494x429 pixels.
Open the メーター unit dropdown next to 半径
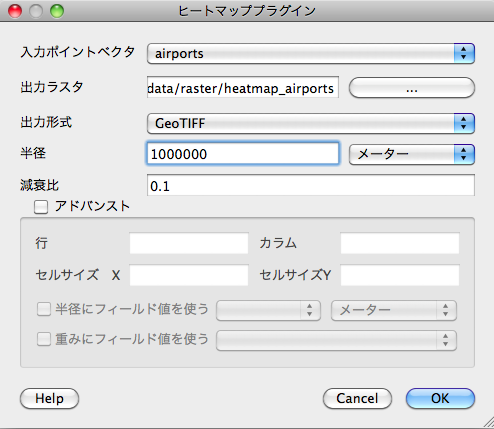pos(412,154)
